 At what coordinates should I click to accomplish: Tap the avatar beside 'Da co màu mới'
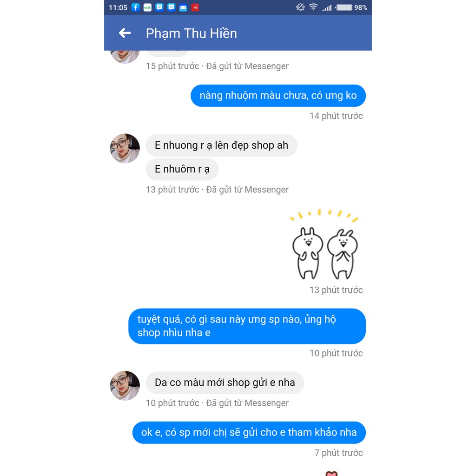(x=125, y=385)
